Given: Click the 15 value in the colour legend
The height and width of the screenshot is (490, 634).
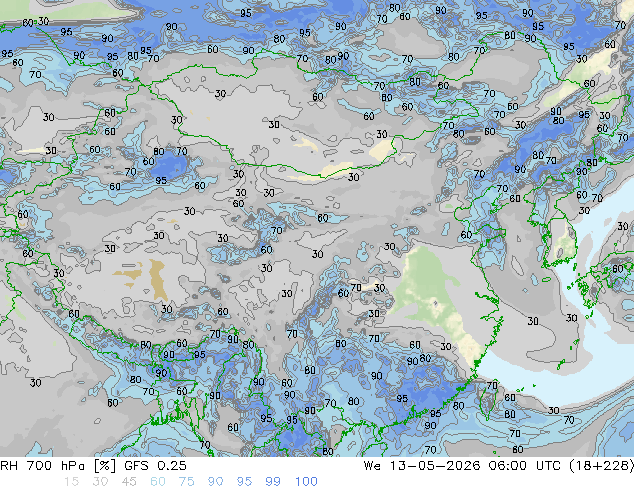Looking at the screenshot, I should 71,482.
